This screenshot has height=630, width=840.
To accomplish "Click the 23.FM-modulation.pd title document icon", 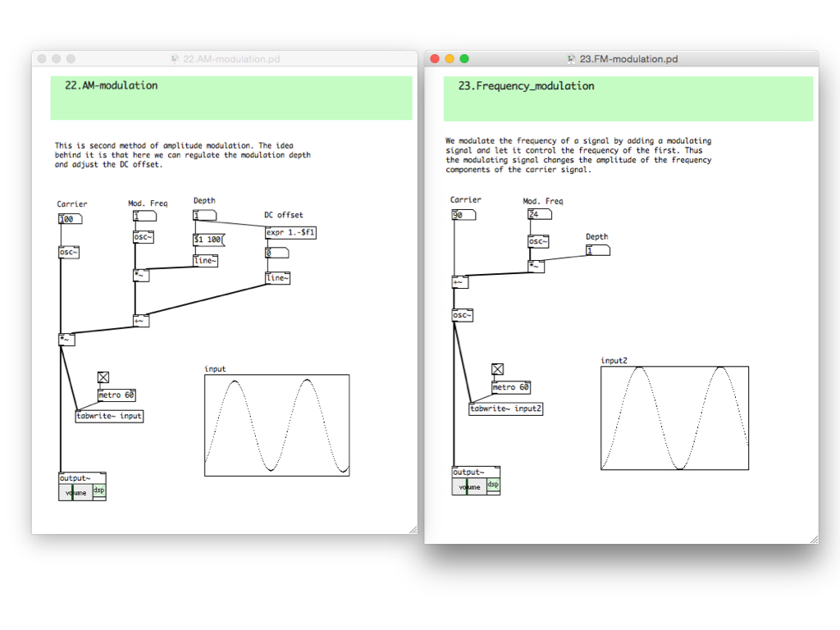I will 572,59.
